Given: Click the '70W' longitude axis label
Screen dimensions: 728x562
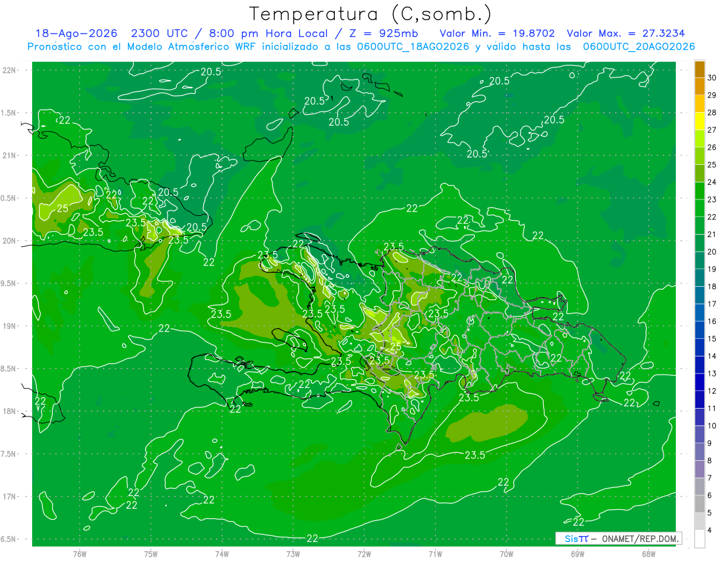Looking at the screenshot, I should click(x=507, y=554).
